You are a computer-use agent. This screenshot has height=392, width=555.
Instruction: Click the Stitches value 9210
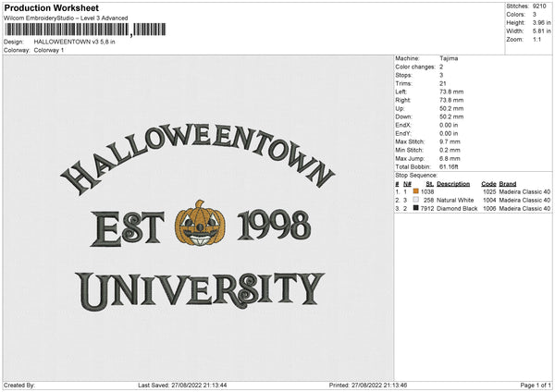point(539,6)
